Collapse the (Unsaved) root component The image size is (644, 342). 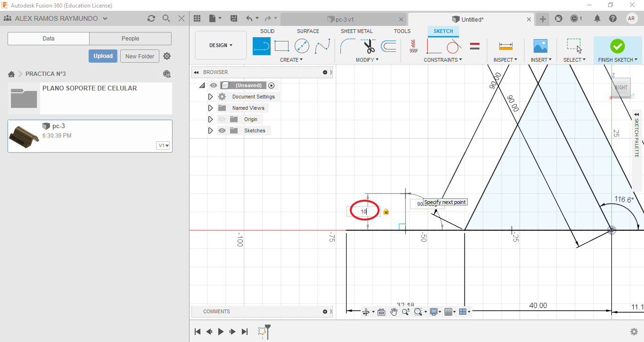(202, 85)
